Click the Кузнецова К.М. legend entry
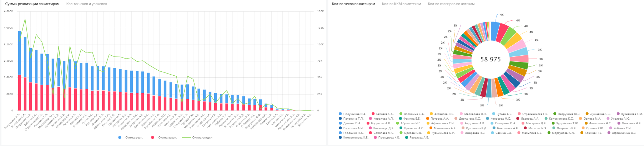644x146 pixels. [x=632, y=114]
